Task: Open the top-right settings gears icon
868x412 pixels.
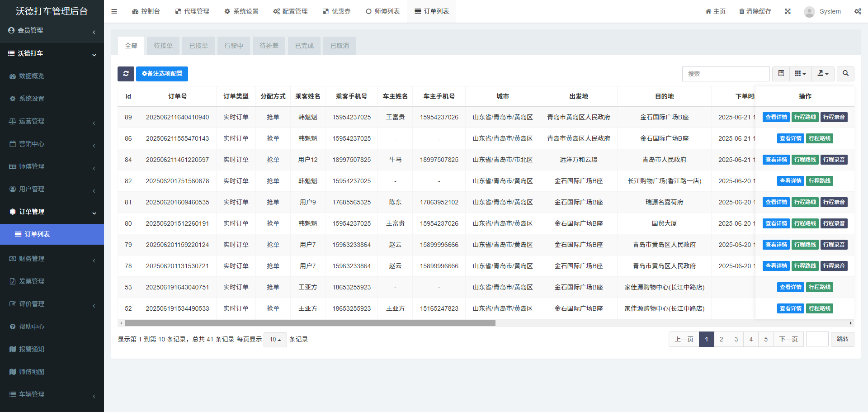Action: [x=858, y=11]
